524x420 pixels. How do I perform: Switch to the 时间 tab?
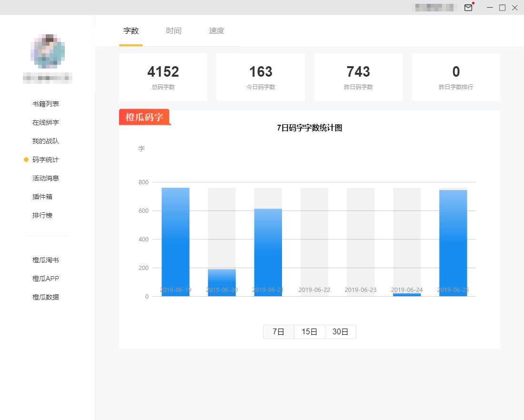[174, 31]
